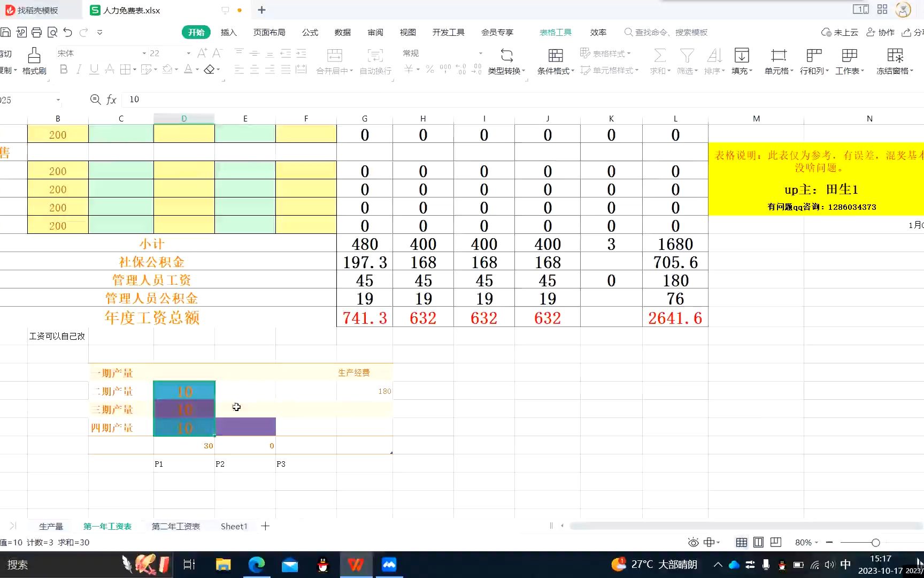
Task: Toggle Bold formatting
Action: pos(64,70)
